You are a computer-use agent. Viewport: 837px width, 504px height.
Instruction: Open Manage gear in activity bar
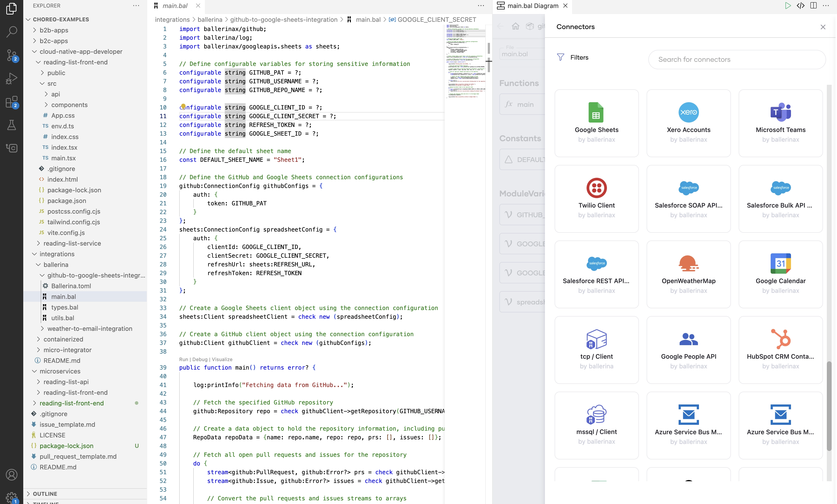(12, 497)
